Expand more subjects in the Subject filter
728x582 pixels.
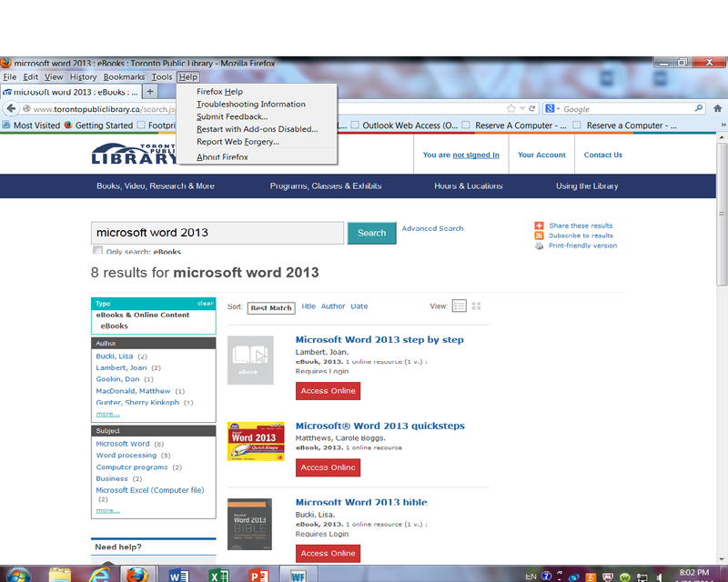pyautogui.click(x=107, y=510)
